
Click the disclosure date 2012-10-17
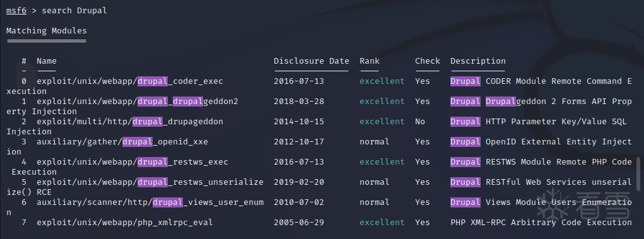coord(299,142)
